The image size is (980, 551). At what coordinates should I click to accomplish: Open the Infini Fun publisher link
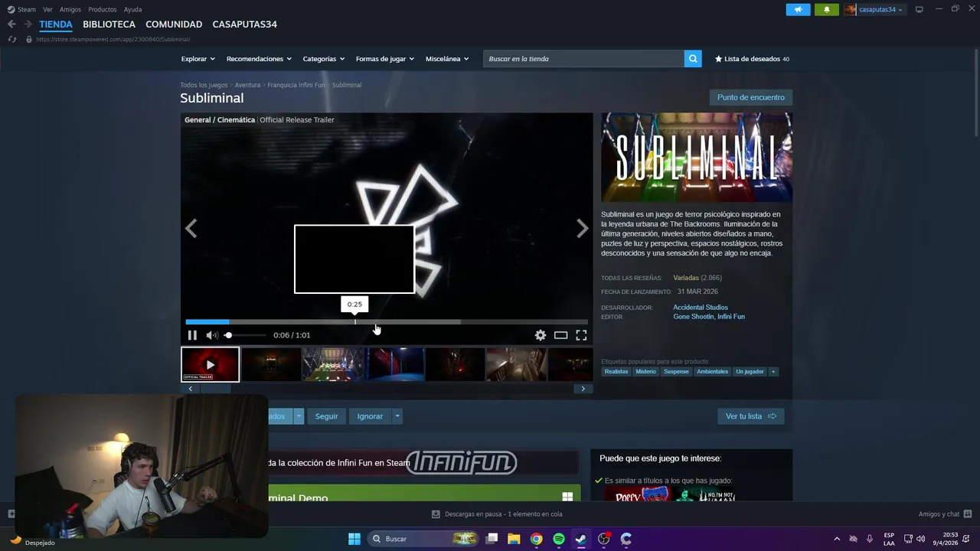pyautogui.click(x=731, y=317)
